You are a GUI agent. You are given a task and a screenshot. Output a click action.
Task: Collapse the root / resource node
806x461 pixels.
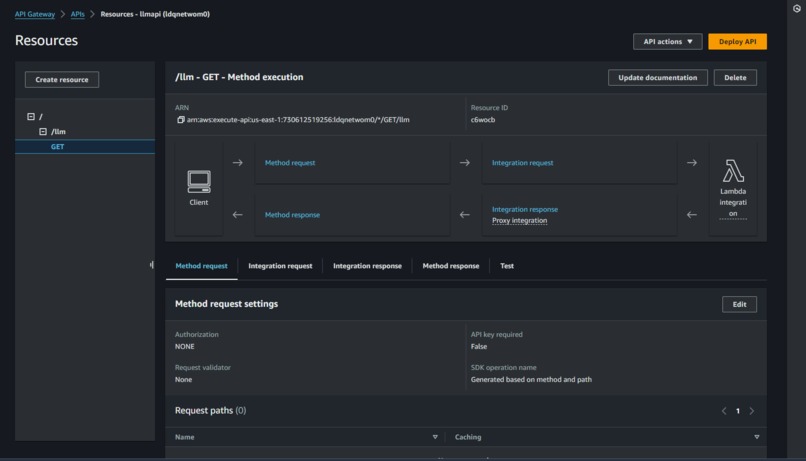(31, 117)
